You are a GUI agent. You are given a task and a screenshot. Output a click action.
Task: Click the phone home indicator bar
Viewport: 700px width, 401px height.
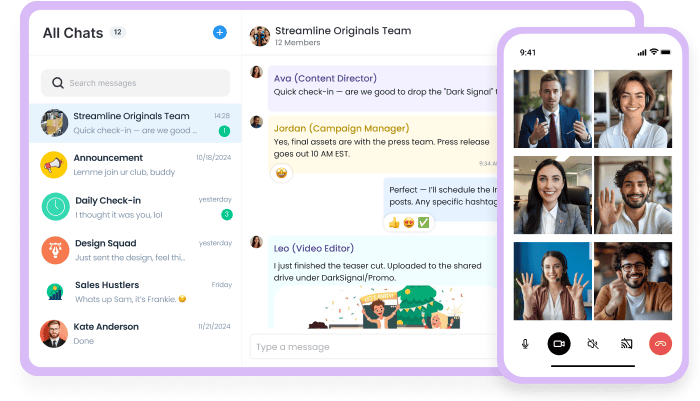coord(593,366)
